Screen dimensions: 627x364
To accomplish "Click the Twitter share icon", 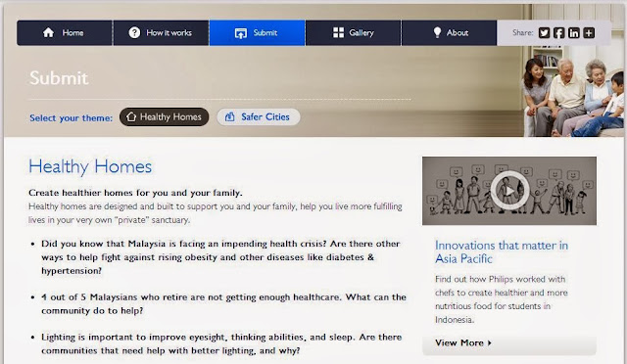I will click(x=544, y=32).
